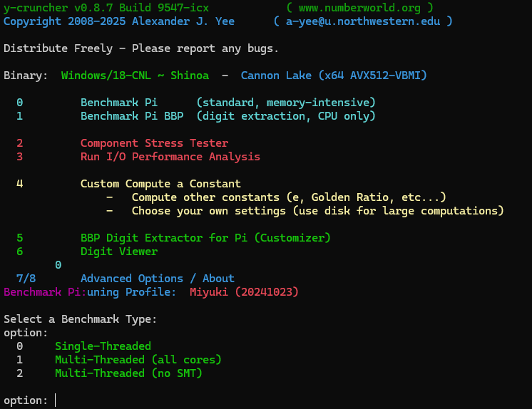532x409 pixels.
Task: Select Component Stress Tester option
Action: click(154, 143)
